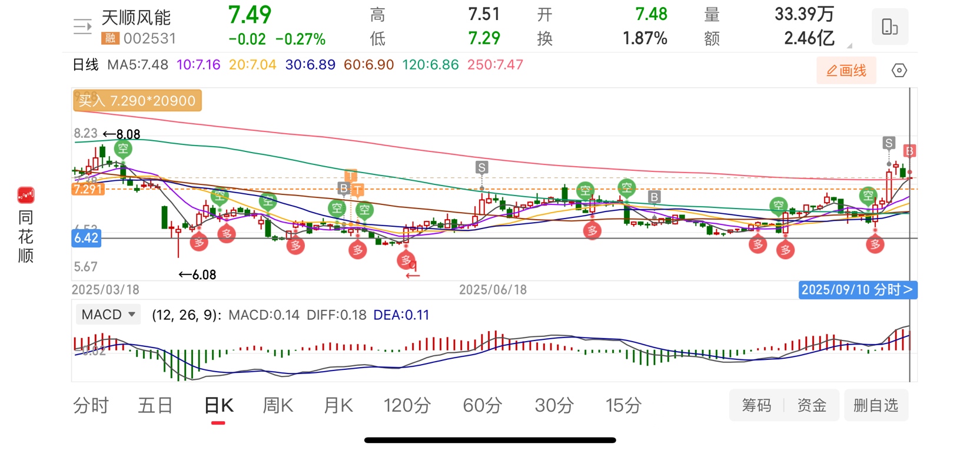The height and width of the screenshot is (453, 980).
Task: Tap the 6.42 price level tag
Action: click(x=86, y=238)
